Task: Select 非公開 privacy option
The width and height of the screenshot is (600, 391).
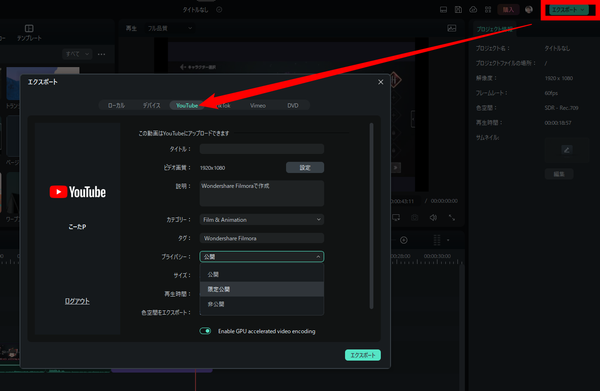Action: pos(262,304)
